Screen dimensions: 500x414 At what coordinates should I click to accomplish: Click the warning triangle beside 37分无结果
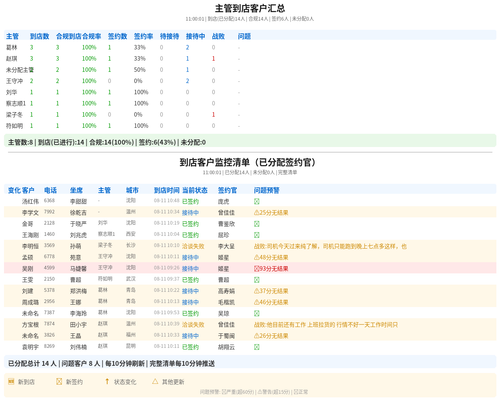256,291
